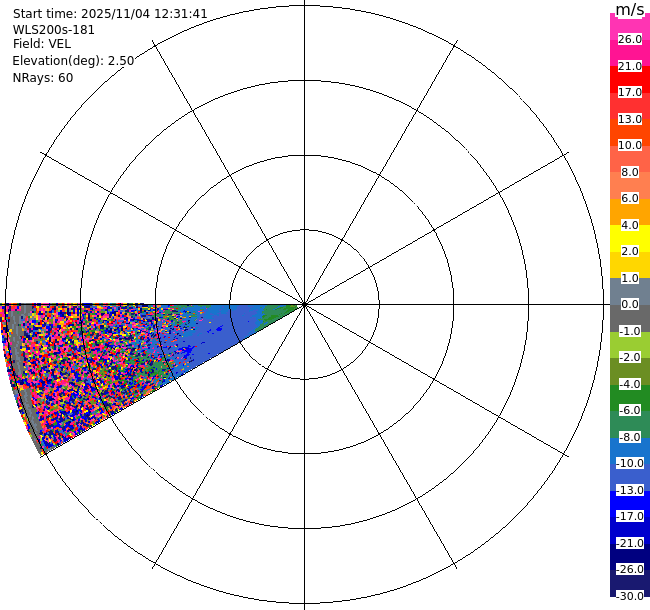Click the NRays: 60 text

coord(43,77)
